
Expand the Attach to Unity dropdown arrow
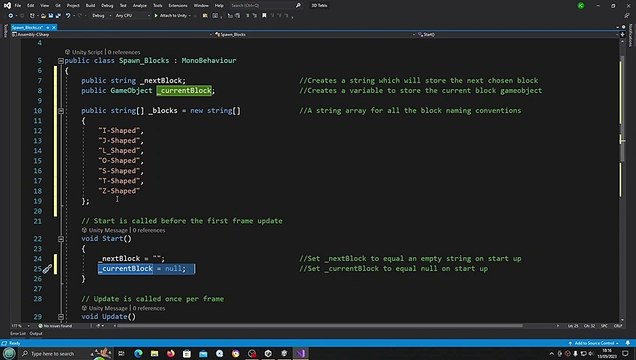pyautogui.click(x=189, y=15)
